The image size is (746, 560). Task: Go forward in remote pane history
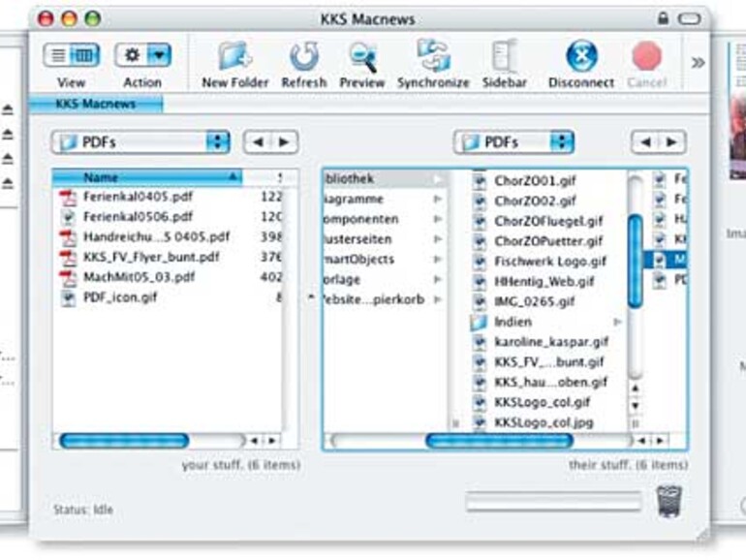point(671,141)
